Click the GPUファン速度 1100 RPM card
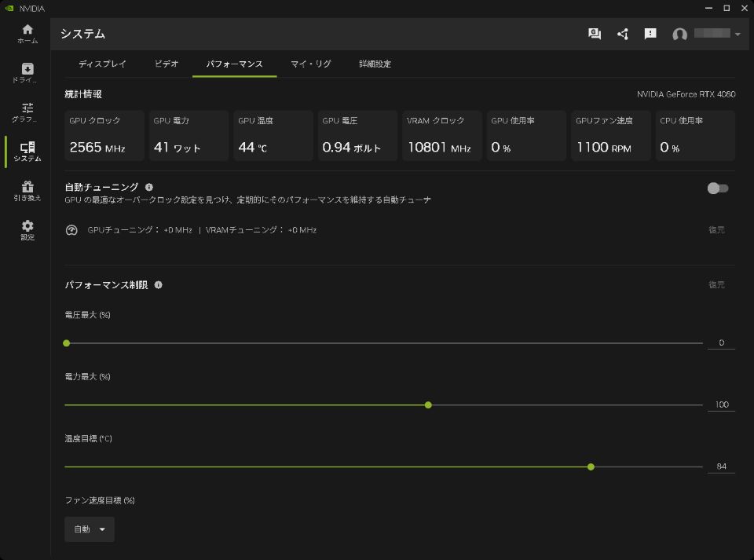754x560 pixels. tap(611, 136)
